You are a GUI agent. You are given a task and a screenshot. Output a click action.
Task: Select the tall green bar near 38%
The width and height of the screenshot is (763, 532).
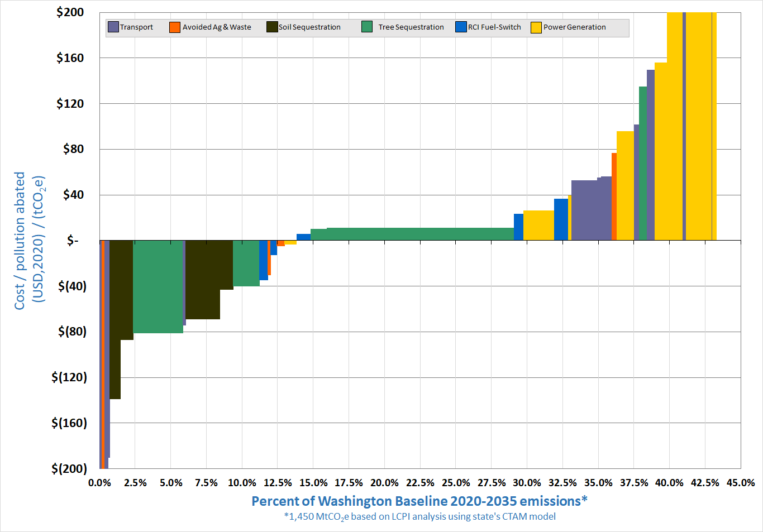coord(642,163)
